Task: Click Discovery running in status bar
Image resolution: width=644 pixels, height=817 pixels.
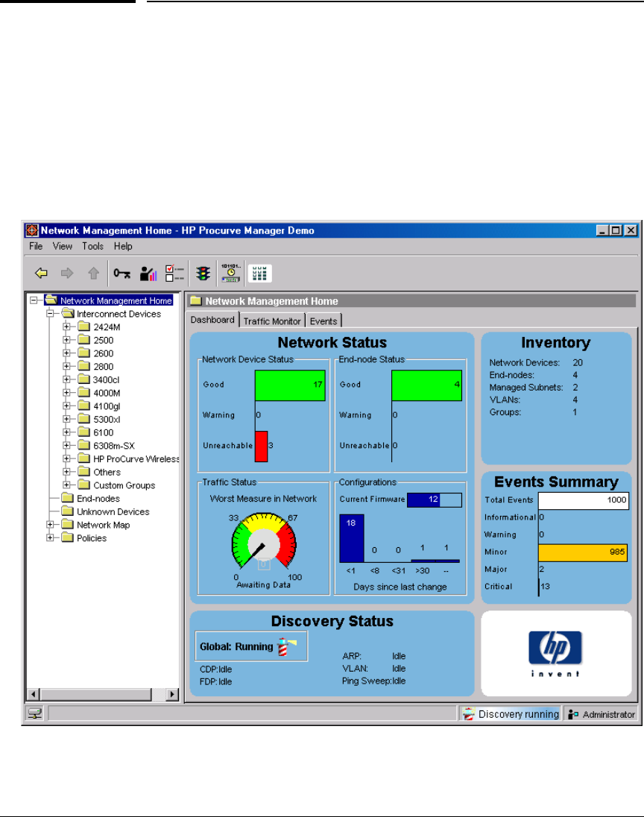Action: coord(511,714)
